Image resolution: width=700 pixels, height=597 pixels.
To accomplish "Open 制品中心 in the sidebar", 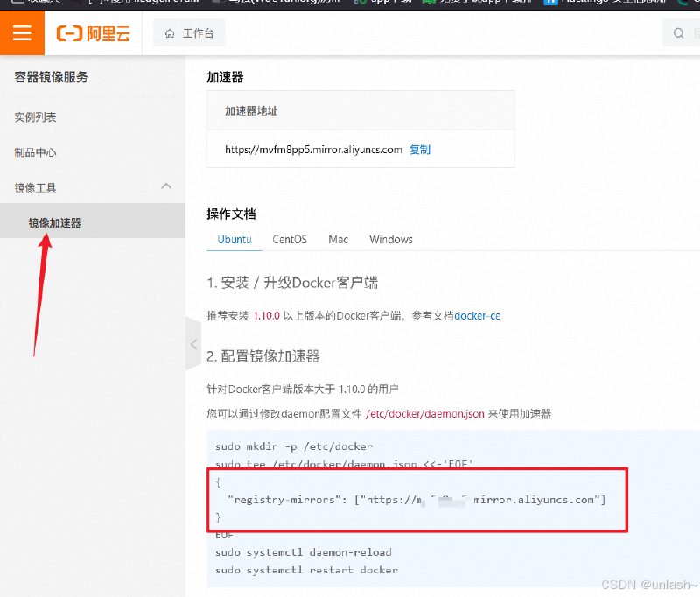I will click(35, 152).
